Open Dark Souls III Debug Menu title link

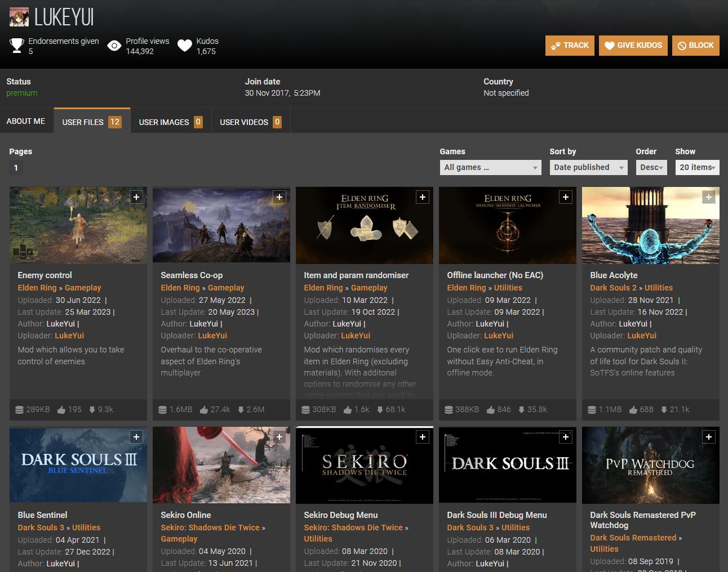click(497, 515)
